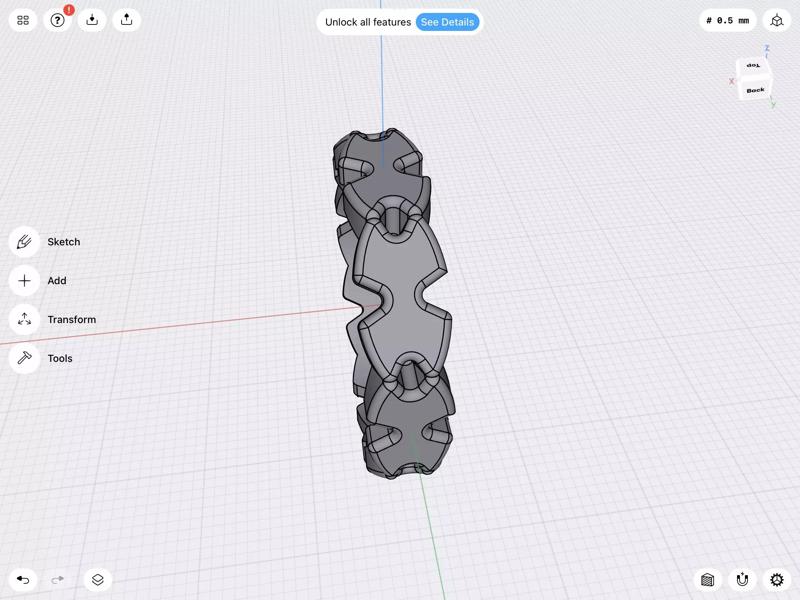
Task: Click the See Details button
Action: coord(447,20)
